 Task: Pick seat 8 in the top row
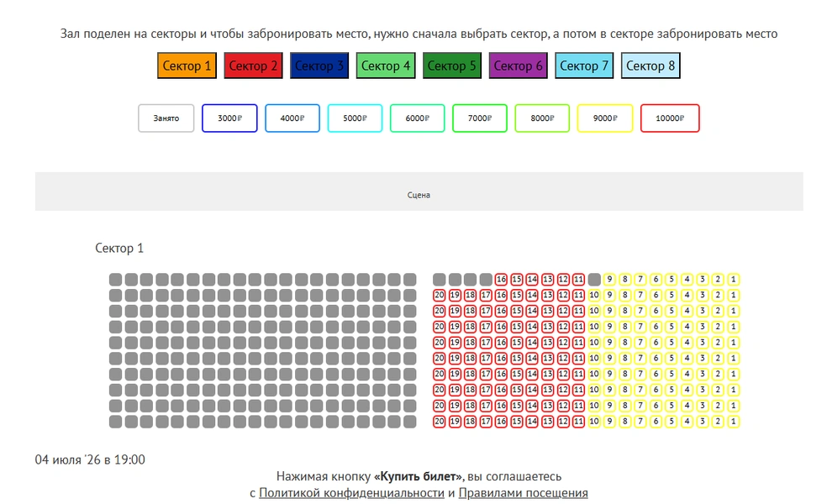coord(625,280)
